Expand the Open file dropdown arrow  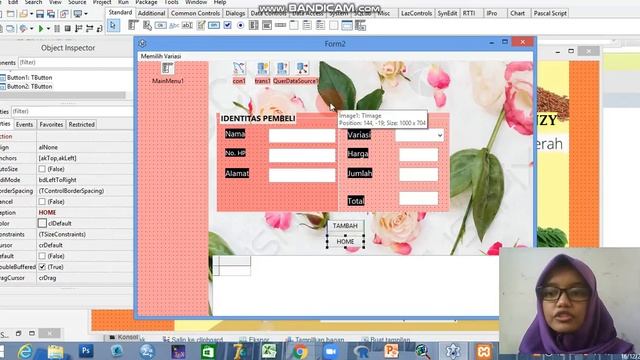pos(31,14)
